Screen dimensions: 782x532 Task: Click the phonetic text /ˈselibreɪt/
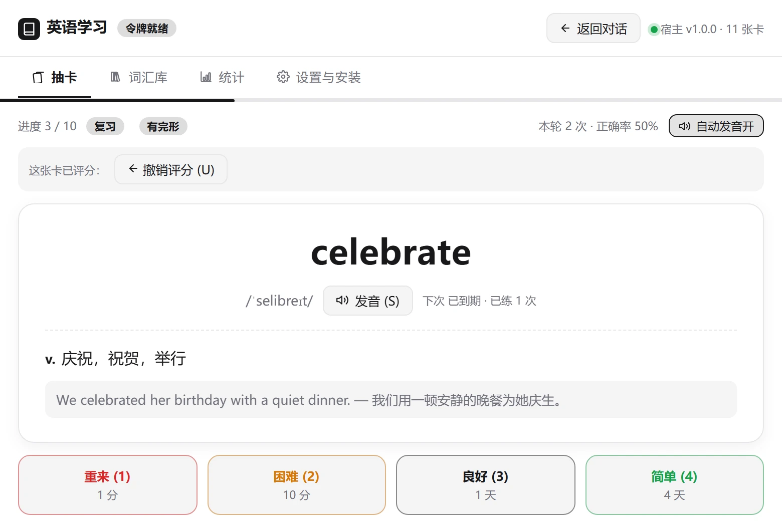[x=279, y=301]
